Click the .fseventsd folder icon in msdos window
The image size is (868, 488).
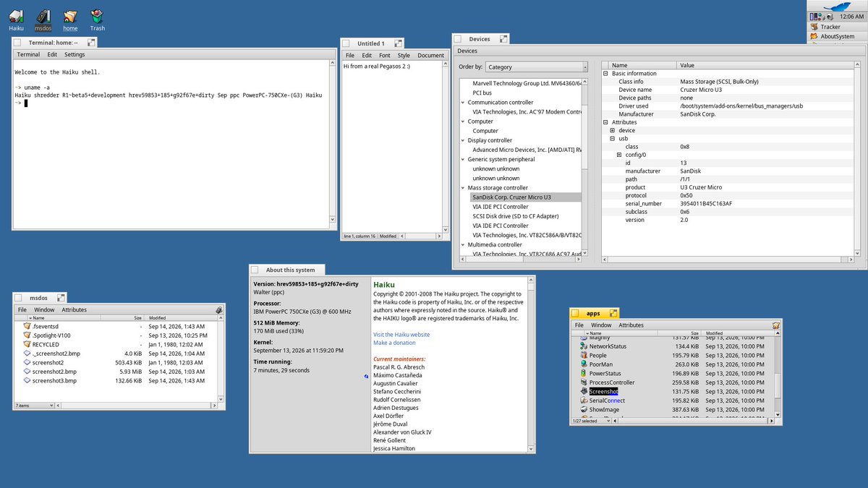pos(27,326)
